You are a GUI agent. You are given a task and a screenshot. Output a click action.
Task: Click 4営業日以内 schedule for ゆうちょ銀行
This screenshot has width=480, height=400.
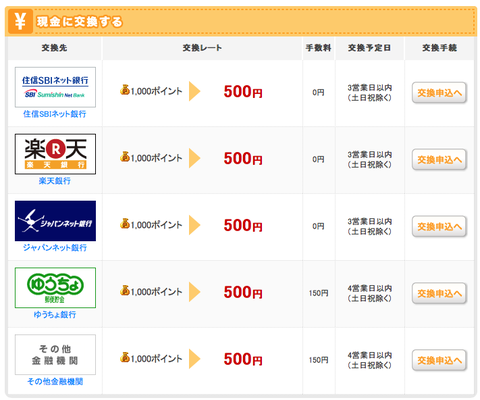click(369, 293)
